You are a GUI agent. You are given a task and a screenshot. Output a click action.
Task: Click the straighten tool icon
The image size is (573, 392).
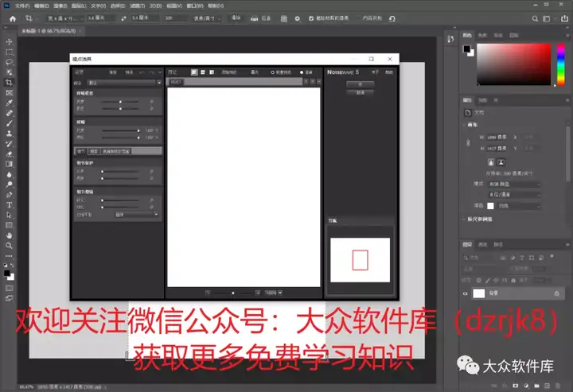(255, 18)
